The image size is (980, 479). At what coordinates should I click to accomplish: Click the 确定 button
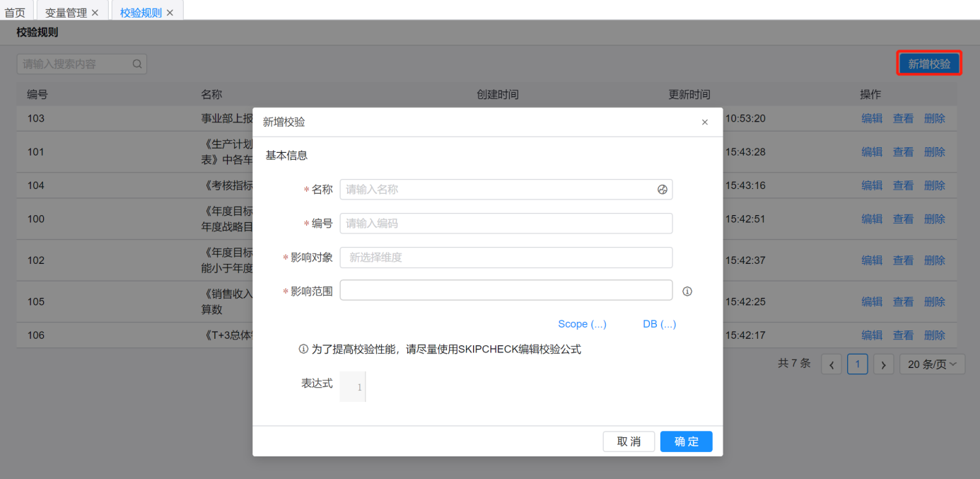click(686, 442)
